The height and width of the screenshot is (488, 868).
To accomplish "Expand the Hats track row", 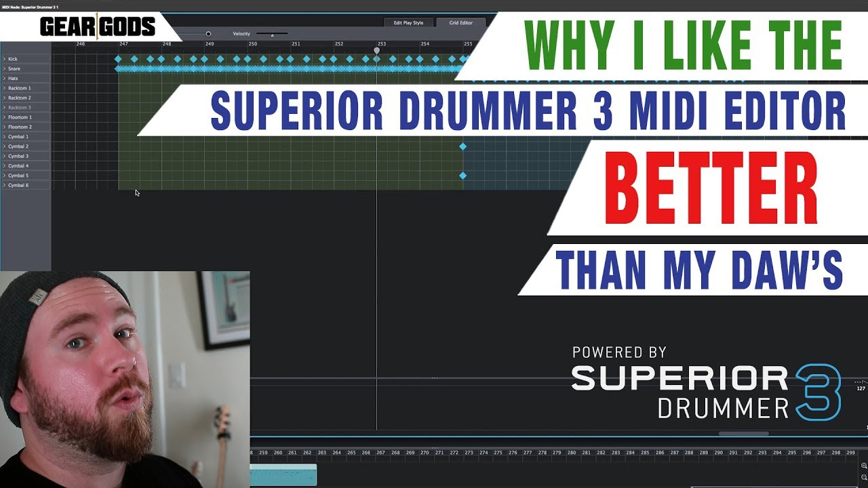I will (x=4, y=79).
